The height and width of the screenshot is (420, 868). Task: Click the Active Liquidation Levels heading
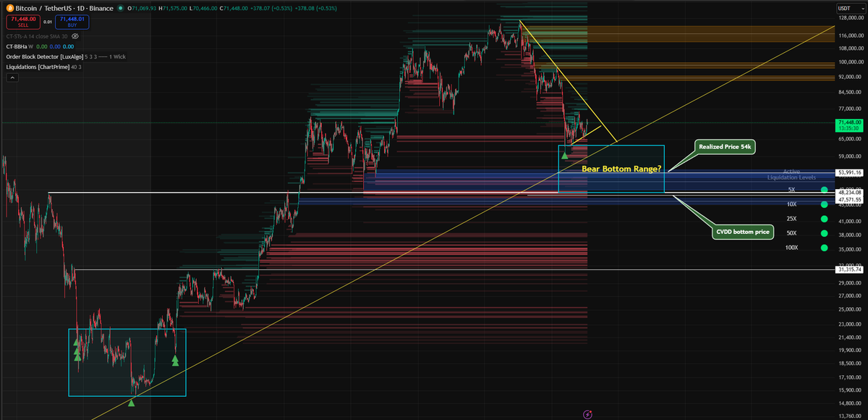(791, 175)
